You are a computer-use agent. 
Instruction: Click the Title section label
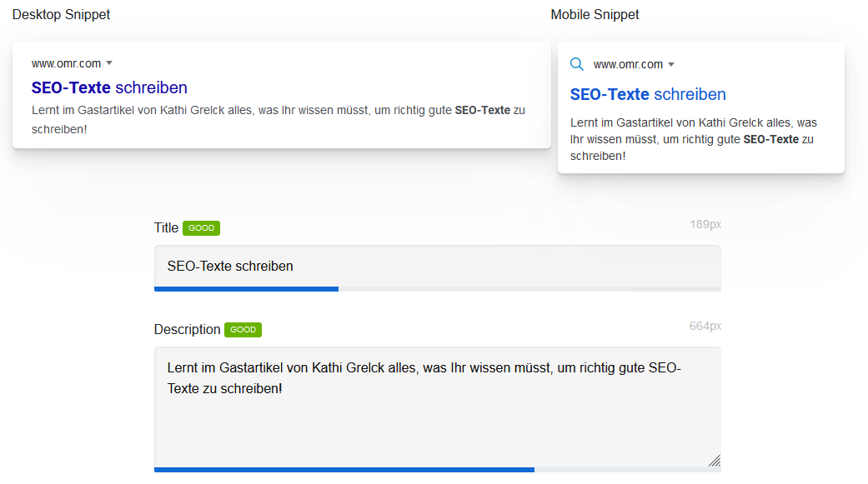[164, 227]
